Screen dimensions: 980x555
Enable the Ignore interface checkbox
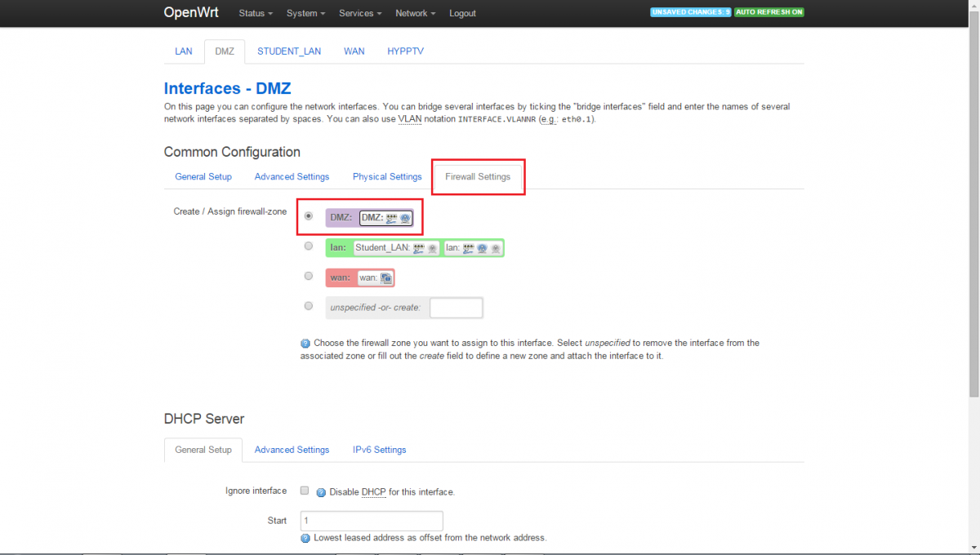[x=305, y=491]
